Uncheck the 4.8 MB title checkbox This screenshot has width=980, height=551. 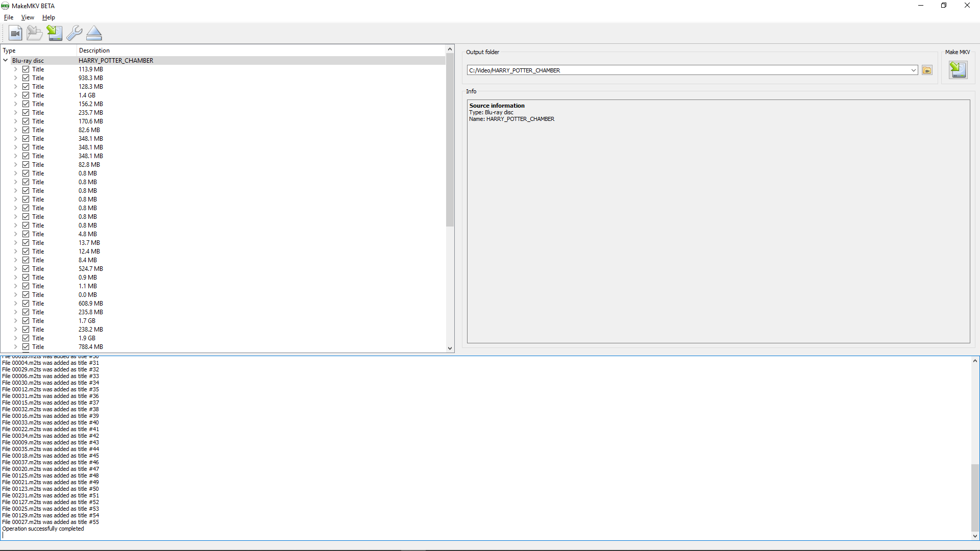pos(26,234)
